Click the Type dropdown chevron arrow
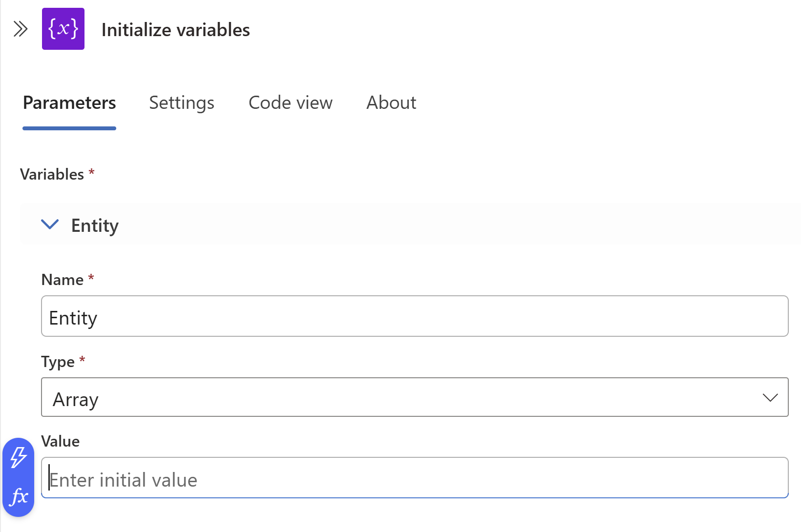 tap(771, 397)
